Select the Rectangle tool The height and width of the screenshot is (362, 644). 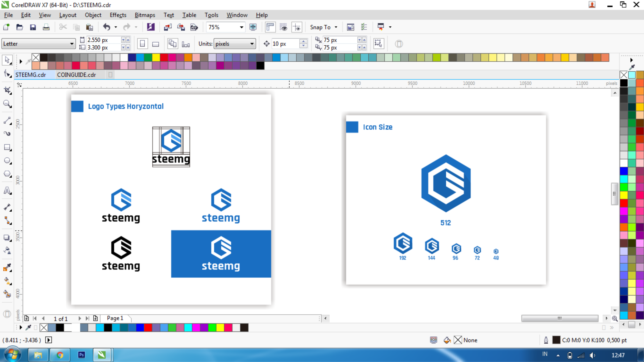click(7, 147)
